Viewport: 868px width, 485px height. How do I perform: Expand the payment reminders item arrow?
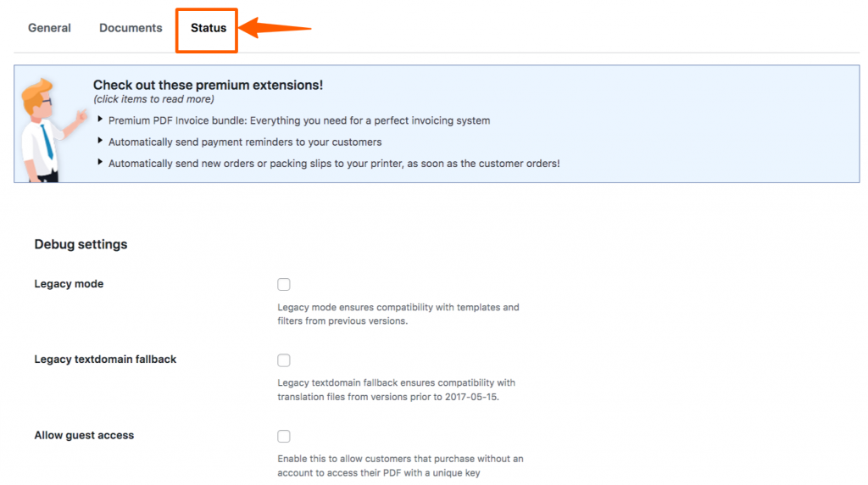point(100,141)
